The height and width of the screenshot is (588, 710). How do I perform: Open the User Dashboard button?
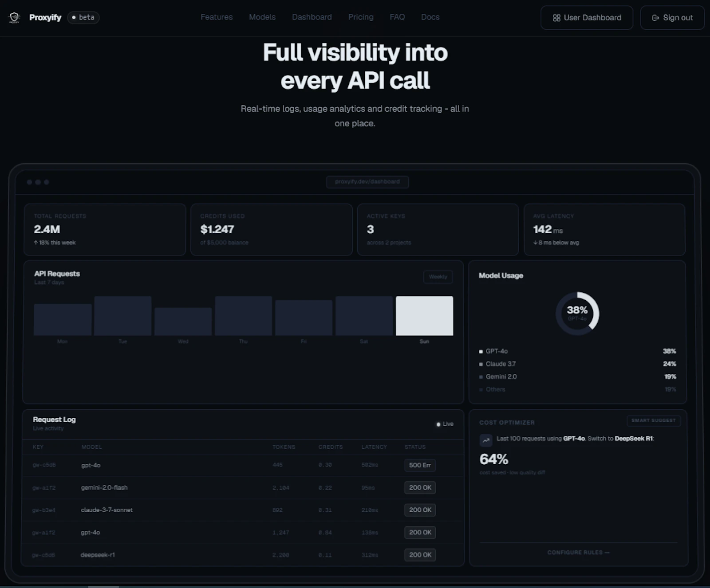pos(587,18)
